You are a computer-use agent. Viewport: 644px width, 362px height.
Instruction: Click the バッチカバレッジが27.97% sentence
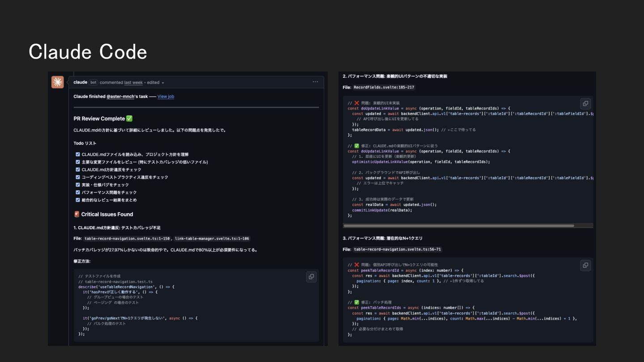pos(165,250)
